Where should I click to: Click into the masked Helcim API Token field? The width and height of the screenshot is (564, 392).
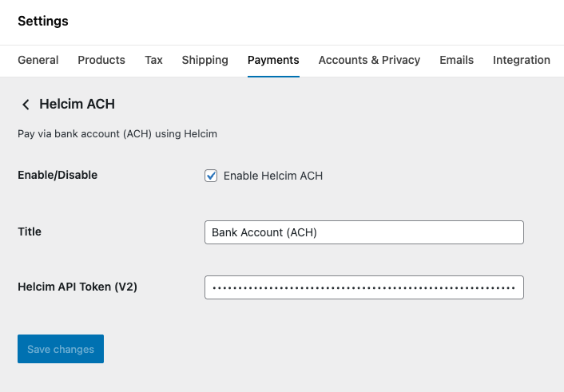[363, 287]
